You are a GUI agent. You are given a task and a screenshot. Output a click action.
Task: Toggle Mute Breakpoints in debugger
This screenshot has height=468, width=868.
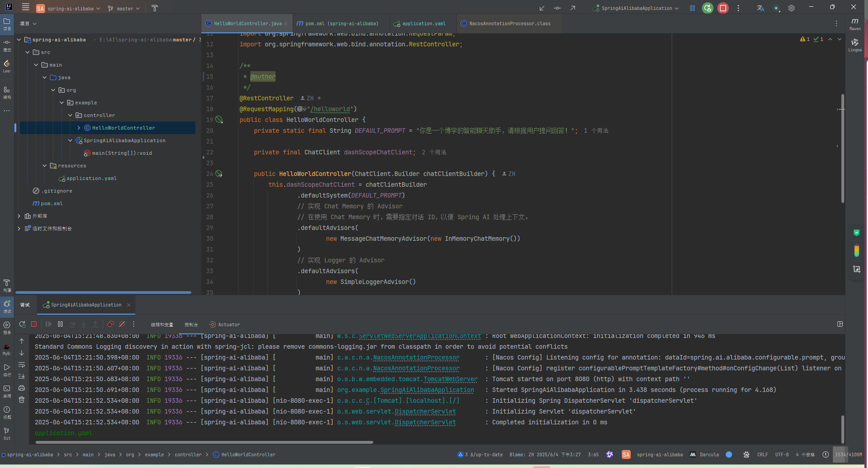[x=122, y=324]
